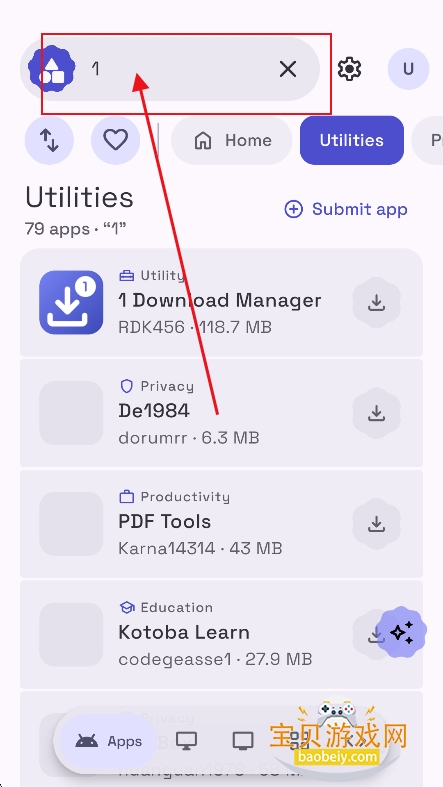The image size is (443, 787).
Task: Open the sort order arrows button
Action: 49,141
